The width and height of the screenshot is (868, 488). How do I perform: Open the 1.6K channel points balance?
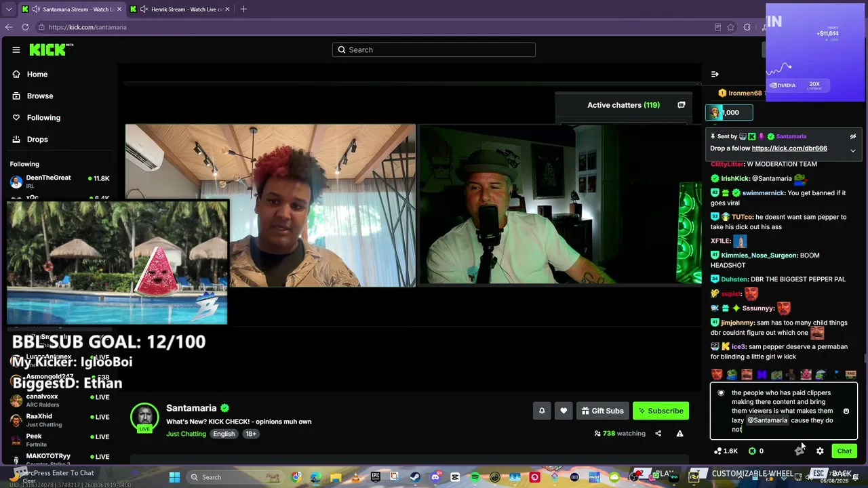(x=725, y=451)
